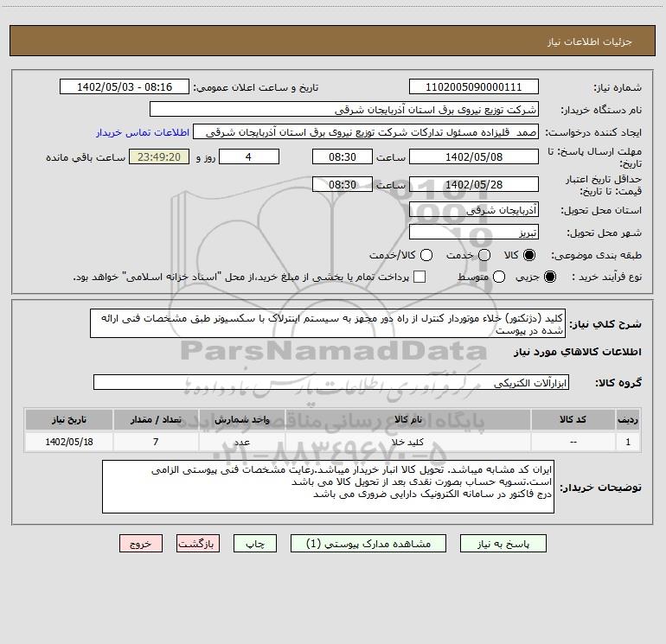Click the quantity cell showing 7
666x644 pixels.
tap(156, 442)
